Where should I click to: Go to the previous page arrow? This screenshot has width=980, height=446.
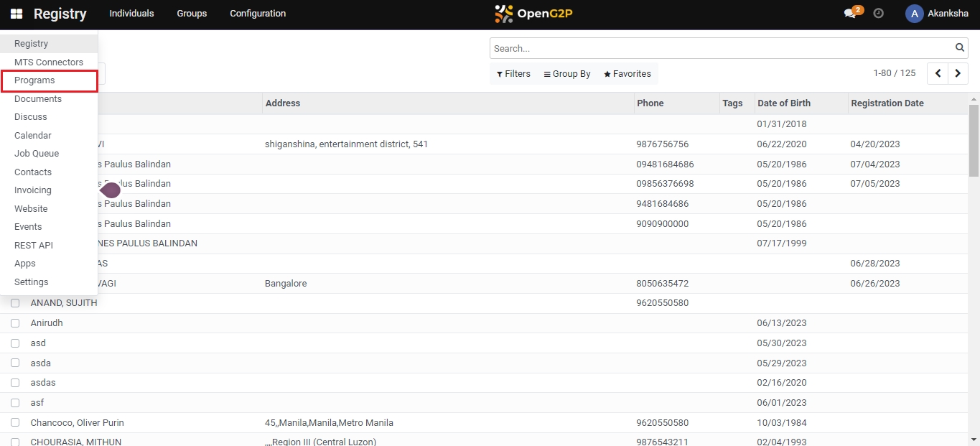click(x=938, y=73)
